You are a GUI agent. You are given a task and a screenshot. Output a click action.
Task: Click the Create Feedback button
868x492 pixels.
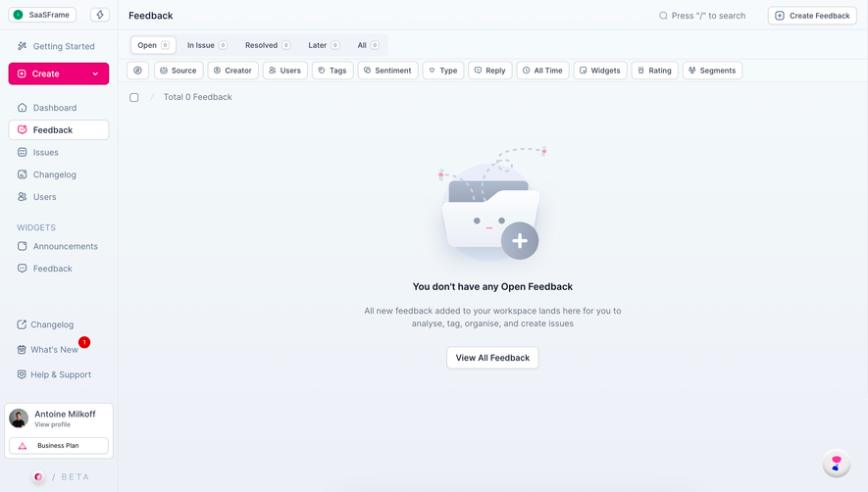(812, 16)
